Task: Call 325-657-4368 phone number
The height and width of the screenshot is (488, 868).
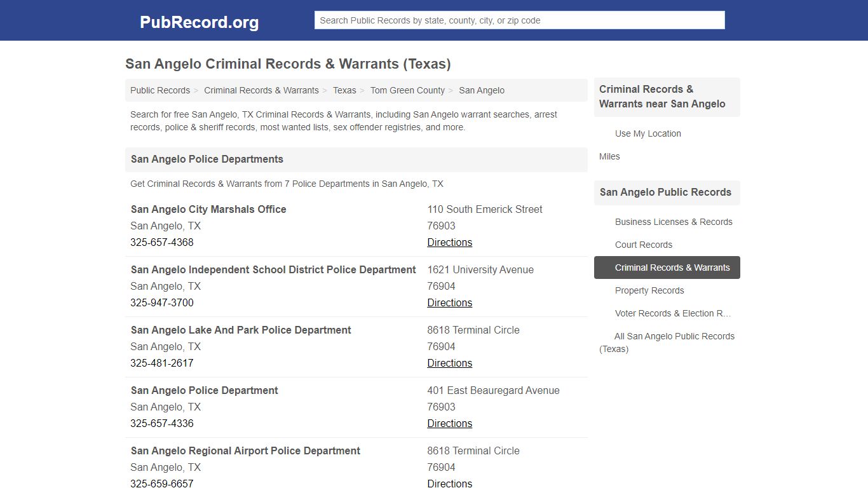Action: click(x=162, y=242)
